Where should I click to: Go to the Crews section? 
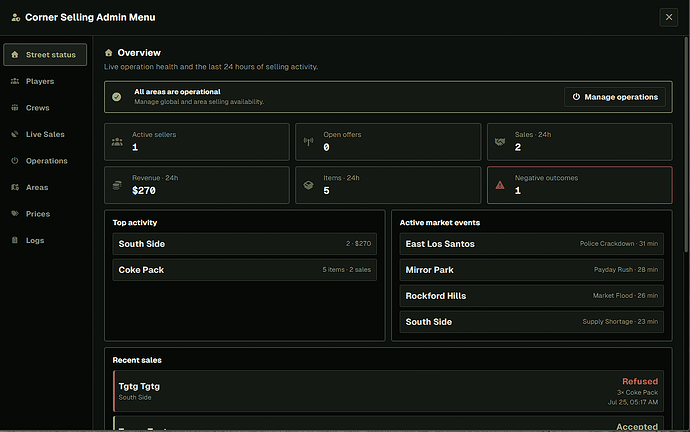[x=45, y=107]
